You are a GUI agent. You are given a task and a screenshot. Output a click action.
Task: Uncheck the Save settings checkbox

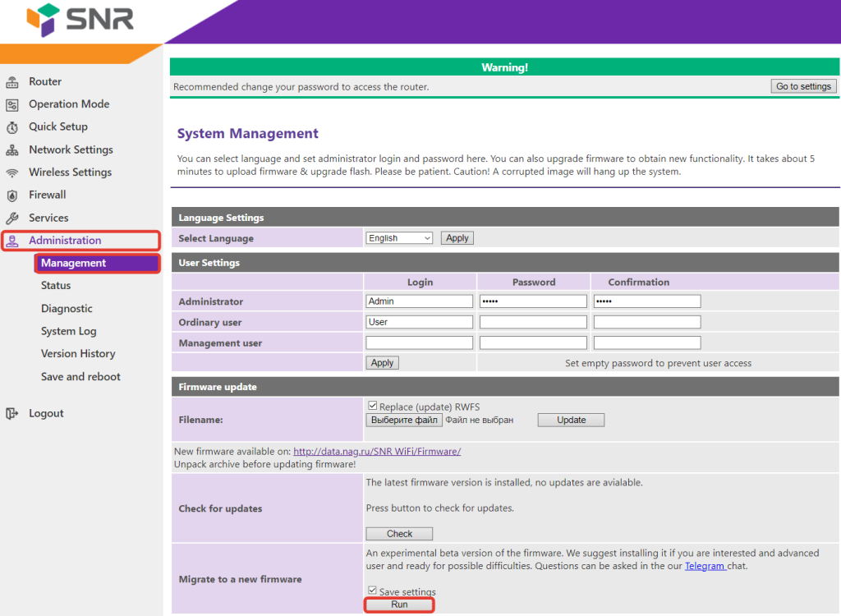click(x=372, y=591)
